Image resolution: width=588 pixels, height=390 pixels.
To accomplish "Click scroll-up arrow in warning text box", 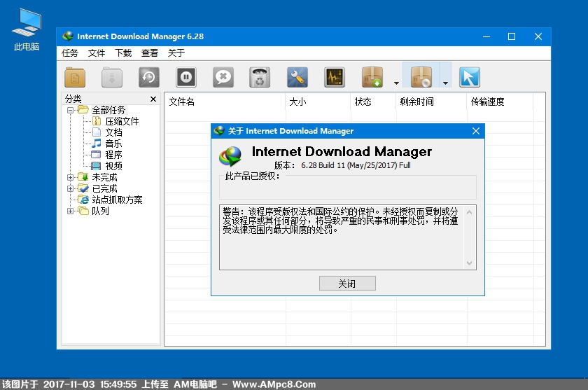I will [x=470, y=212].
